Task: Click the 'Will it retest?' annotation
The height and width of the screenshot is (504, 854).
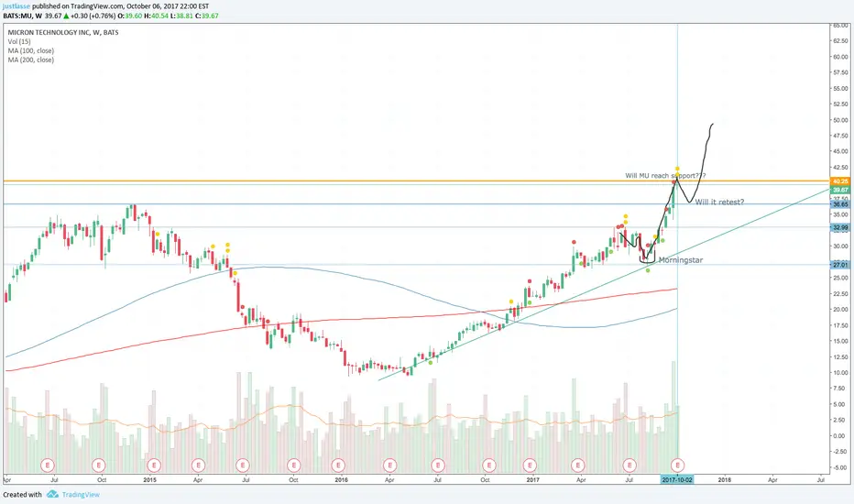Action: 719,203
